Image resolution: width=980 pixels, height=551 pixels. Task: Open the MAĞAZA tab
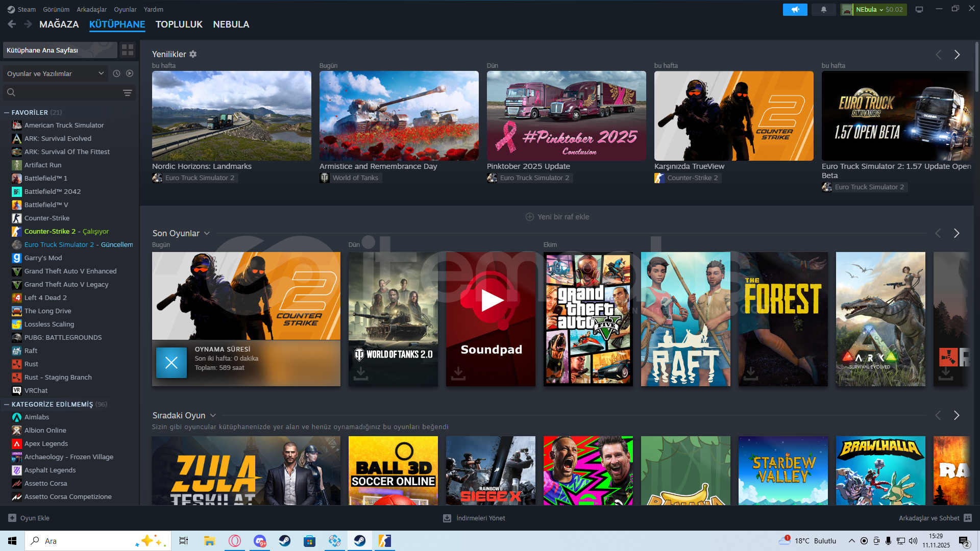pos(59,24)
